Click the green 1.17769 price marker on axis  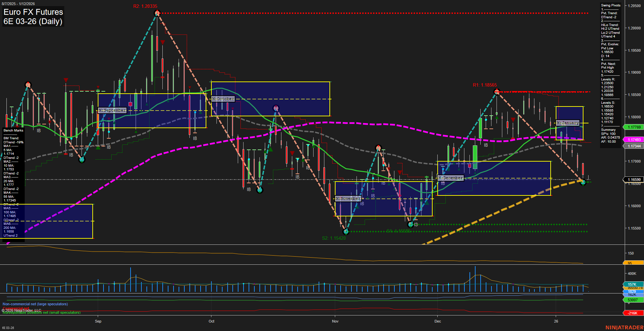point(634,127)
